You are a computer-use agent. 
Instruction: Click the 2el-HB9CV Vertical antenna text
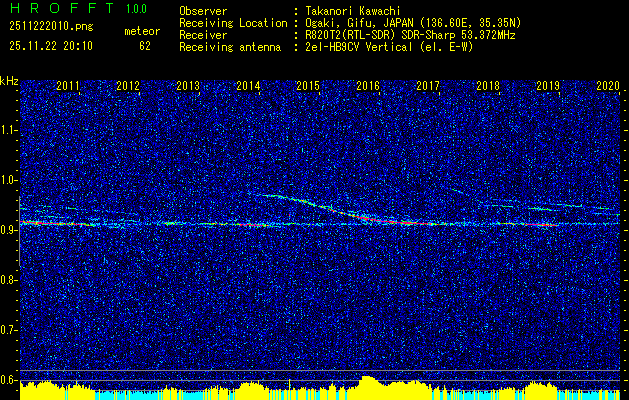point(389,47)
